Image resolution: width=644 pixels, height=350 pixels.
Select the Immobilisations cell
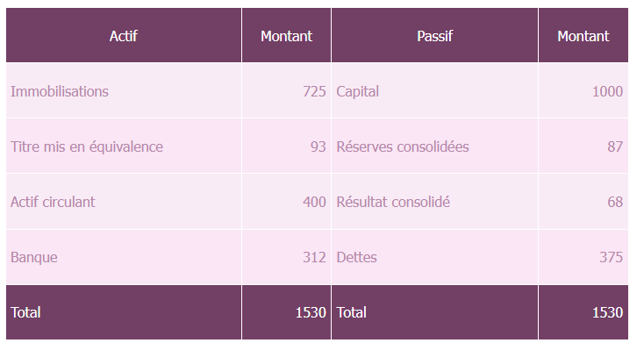(124, 90)
